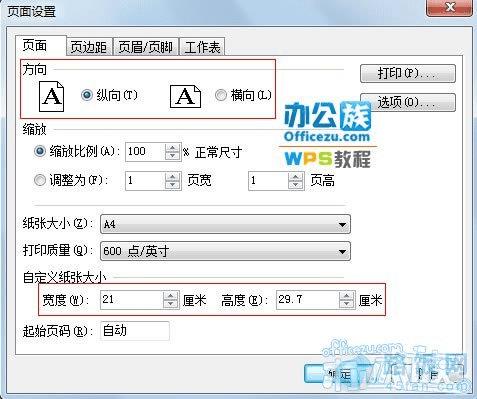The width and height of the screenshot is (477, 399).
Task: Click the 选项(O)... button
Action: pos(408,102)
